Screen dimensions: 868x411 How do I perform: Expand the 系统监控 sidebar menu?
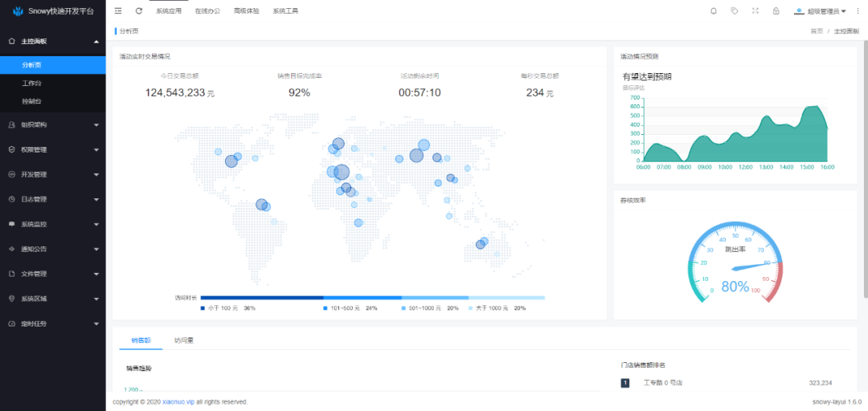coord(52,224)
